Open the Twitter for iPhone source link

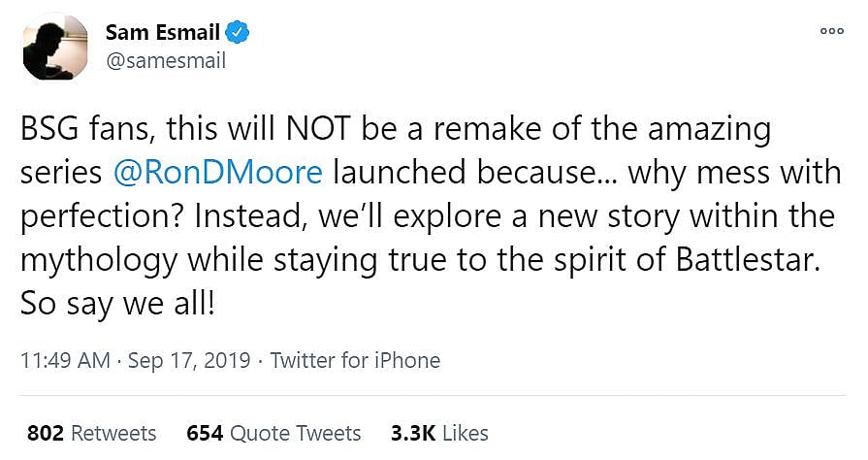[x=355, y=361]
